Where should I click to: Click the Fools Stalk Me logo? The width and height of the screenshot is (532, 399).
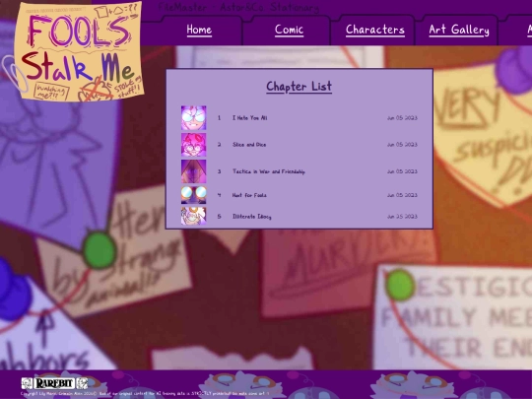pyautogui.click(x=79, y=51)
